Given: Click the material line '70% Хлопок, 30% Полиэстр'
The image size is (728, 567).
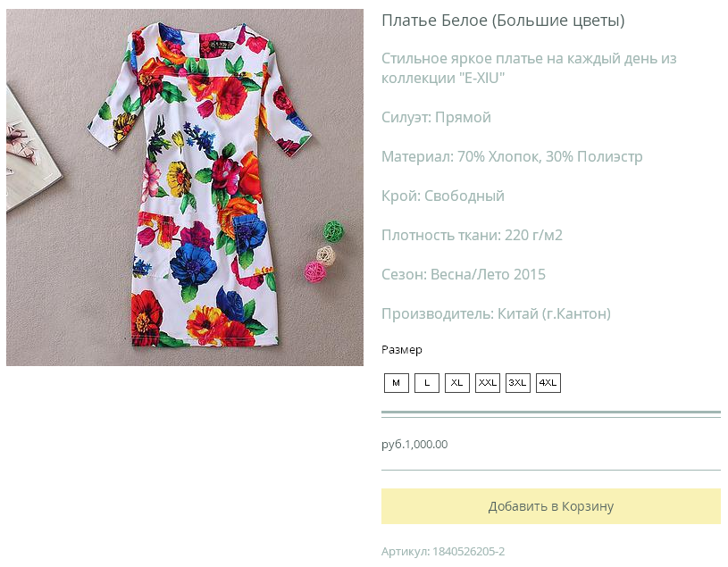Looking at the screenshot, I should [x=512, y=157].
